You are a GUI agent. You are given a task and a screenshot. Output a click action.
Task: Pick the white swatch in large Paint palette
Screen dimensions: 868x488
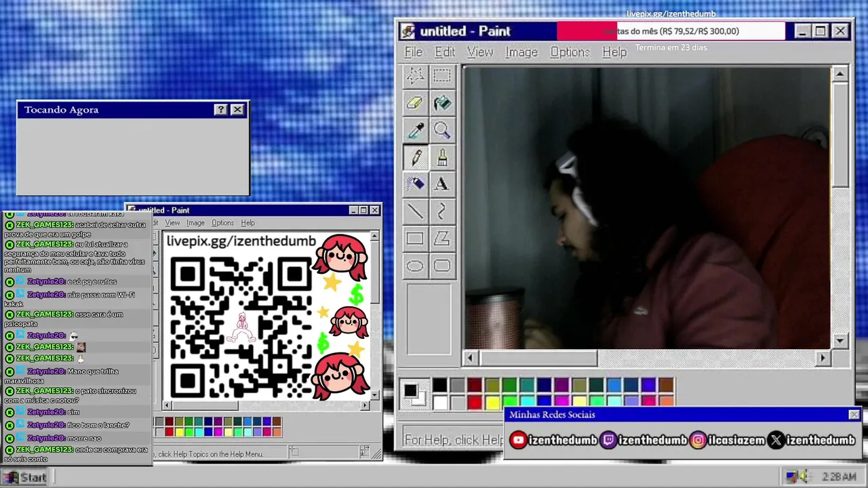coord(440,403)
